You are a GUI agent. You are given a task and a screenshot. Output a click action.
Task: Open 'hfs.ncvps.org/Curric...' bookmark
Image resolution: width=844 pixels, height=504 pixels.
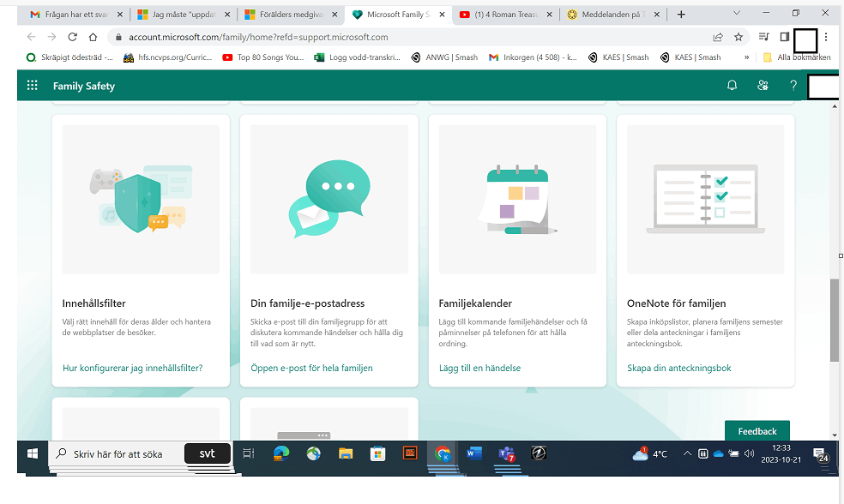(167, 57)
